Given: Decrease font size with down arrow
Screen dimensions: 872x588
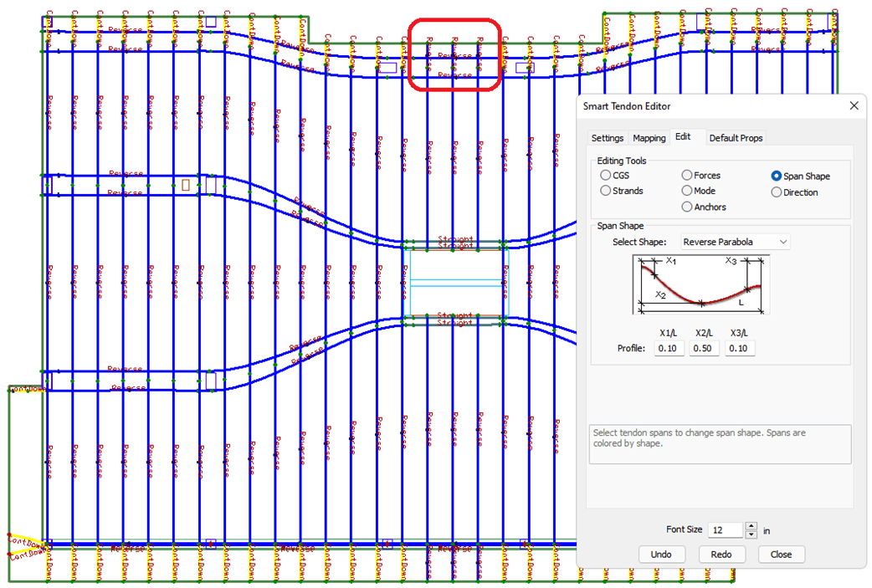Looking at the screenshot, I should 751,534.
